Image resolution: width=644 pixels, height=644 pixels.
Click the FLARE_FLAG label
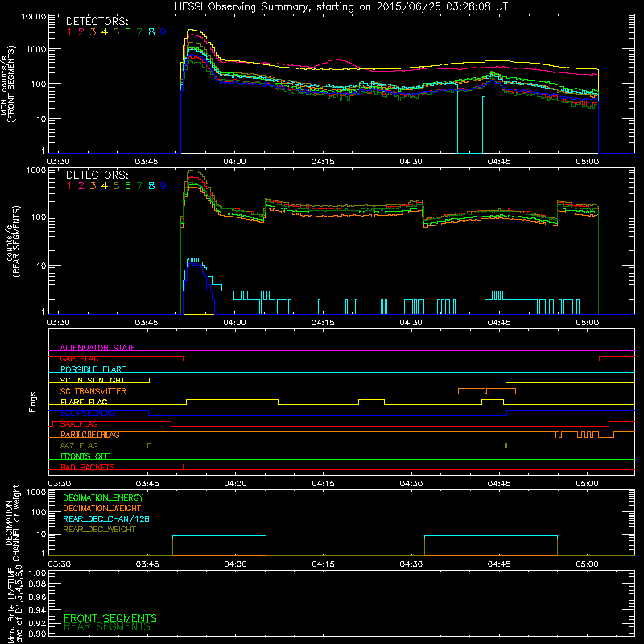coord(84,402)
